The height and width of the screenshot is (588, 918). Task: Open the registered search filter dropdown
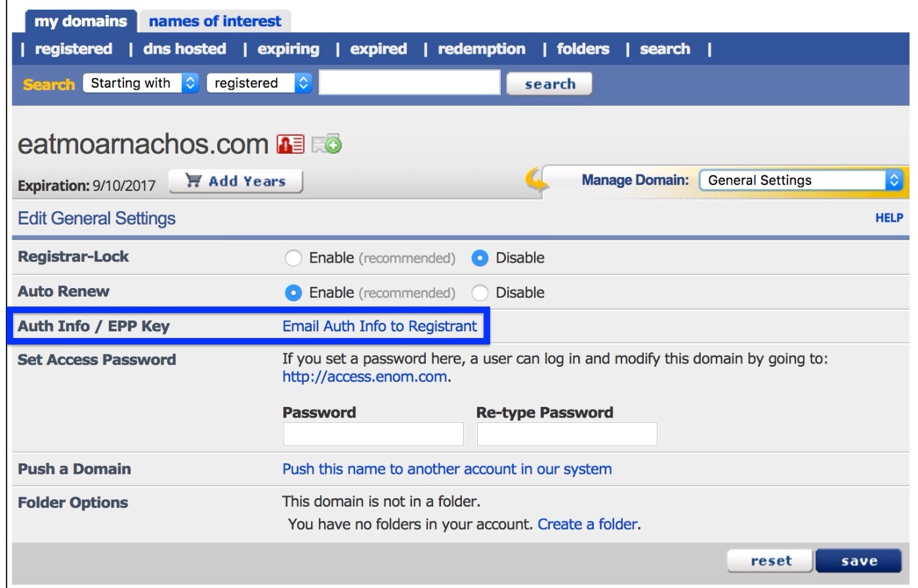(258, 83)
